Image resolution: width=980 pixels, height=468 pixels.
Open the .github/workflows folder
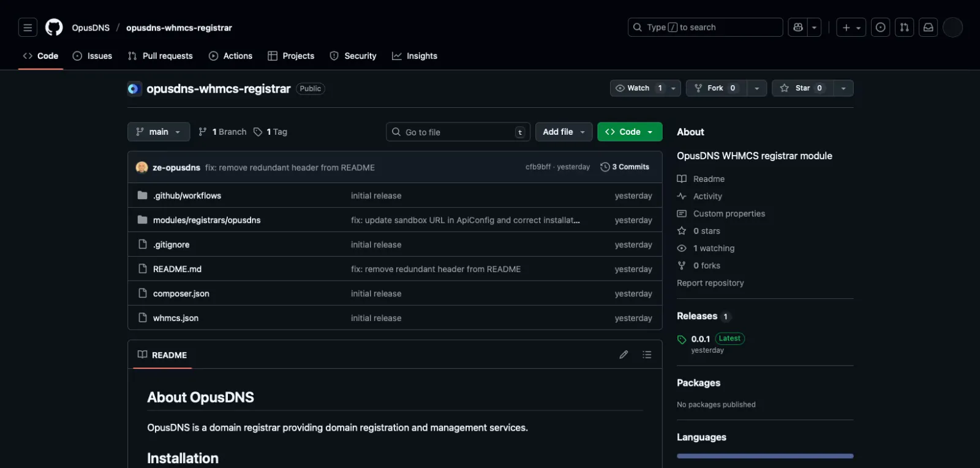pyautogui.click(x=187, y=195)
